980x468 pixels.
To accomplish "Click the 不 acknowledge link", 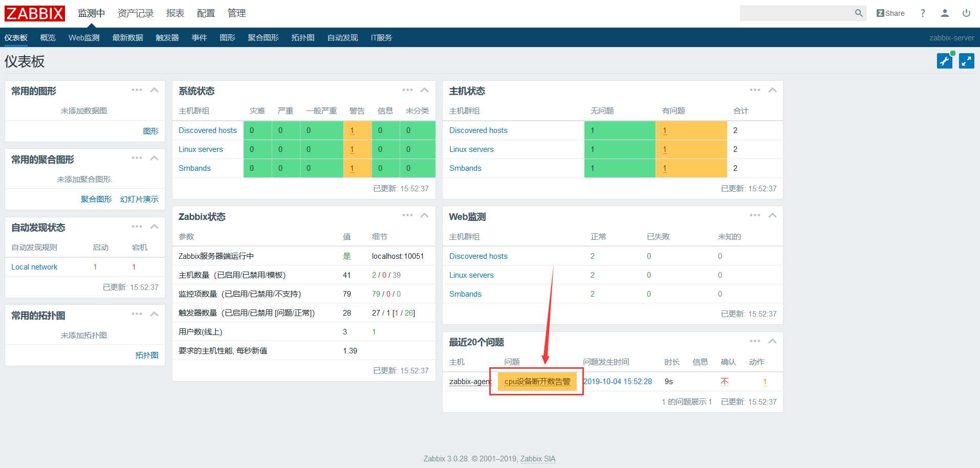I will click(725, 382).
